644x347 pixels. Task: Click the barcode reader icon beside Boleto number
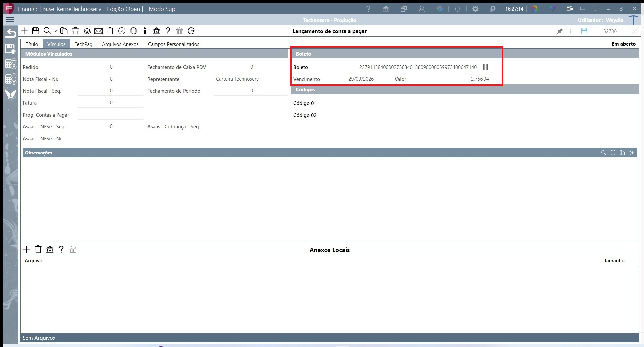coord(486,67)
